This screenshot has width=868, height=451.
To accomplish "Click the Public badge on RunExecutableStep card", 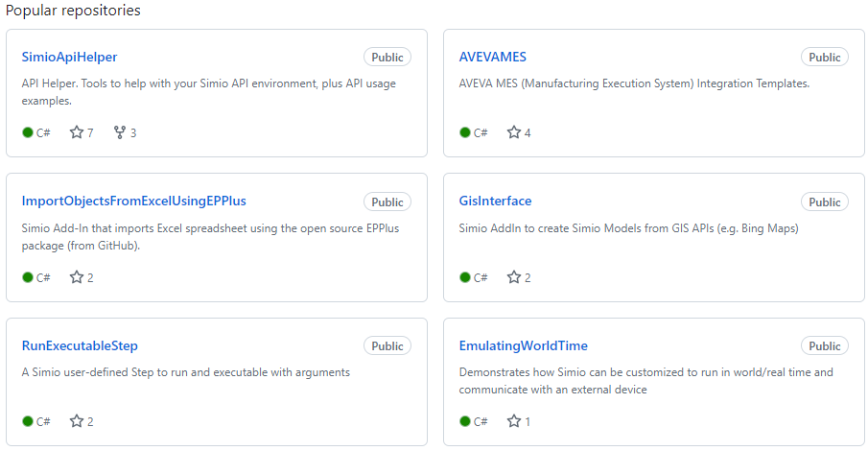I will point(387,346).
